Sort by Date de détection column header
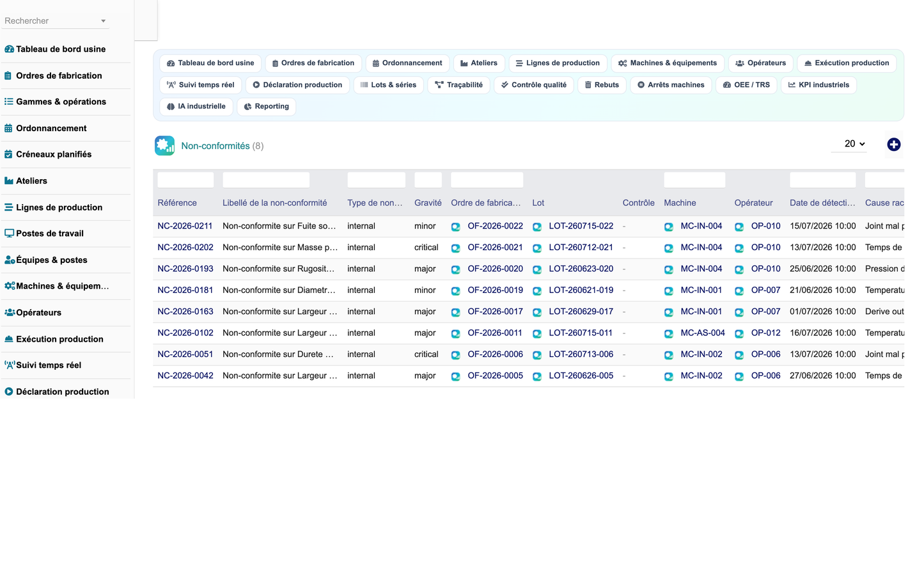924x572 pixels. [822, 203]
